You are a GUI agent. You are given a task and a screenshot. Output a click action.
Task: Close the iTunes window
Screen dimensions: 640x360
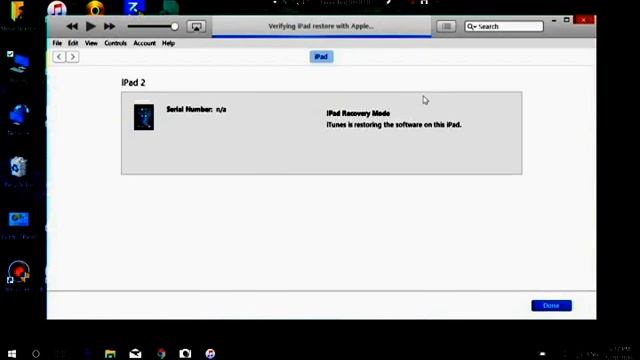584,20
